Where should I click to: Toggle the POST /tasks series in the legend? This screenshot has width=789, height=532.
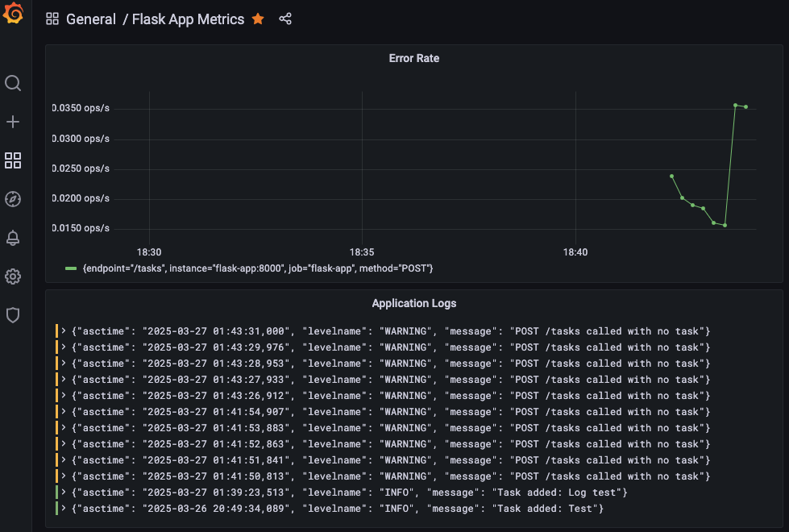coord(258,268)
